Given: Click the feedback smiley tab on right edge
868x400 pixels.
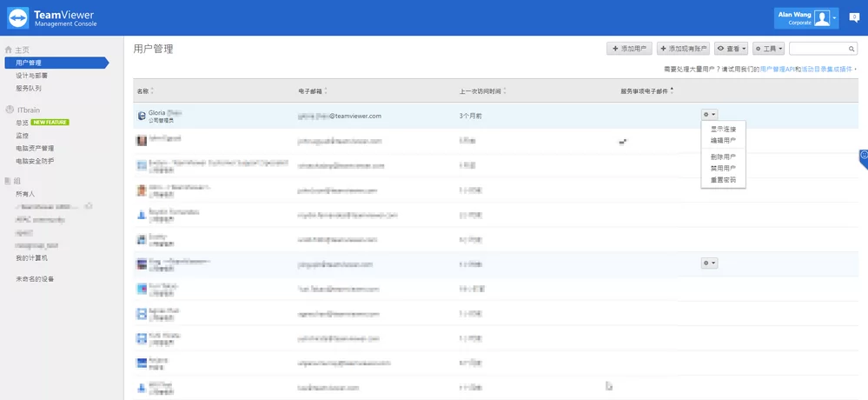Looking at the screenshot, I should click(x=863, y=157).
